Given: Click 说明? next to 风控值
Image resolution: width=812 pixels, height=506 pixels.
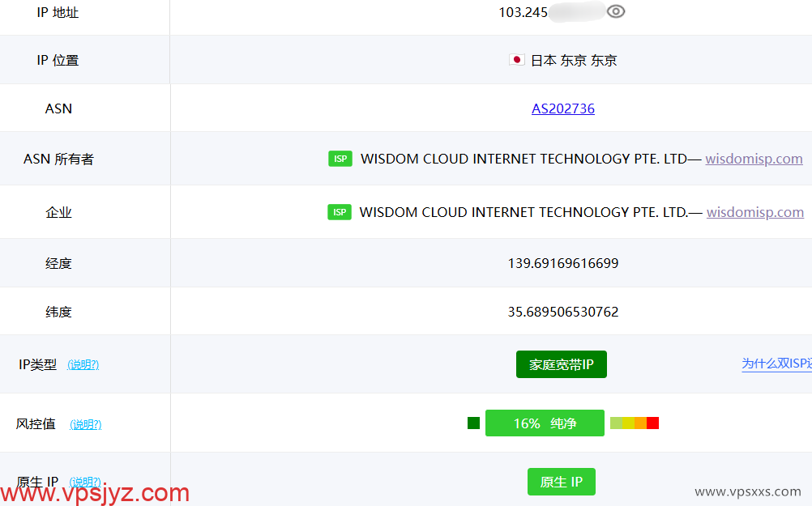Looking at the screenshot, I should (x=85, y=424).
